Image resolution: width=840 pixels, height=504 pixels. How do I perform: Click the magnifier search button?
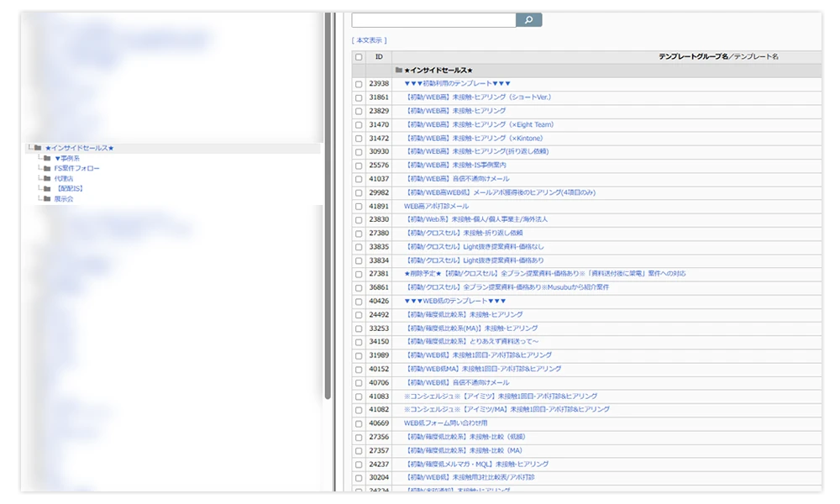528,19
